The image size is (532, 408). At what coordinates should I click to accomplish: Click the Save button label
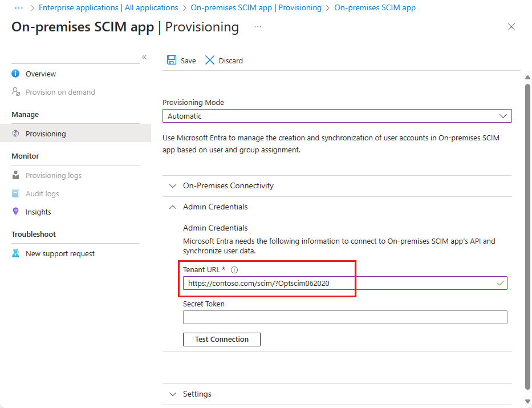tap(188, 60)
